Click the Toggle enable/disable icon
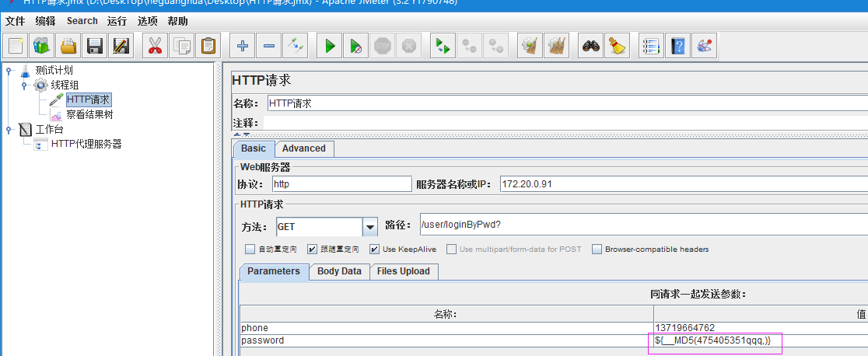The width and height of the screenshot is (868, 356). tap(295, 45)
